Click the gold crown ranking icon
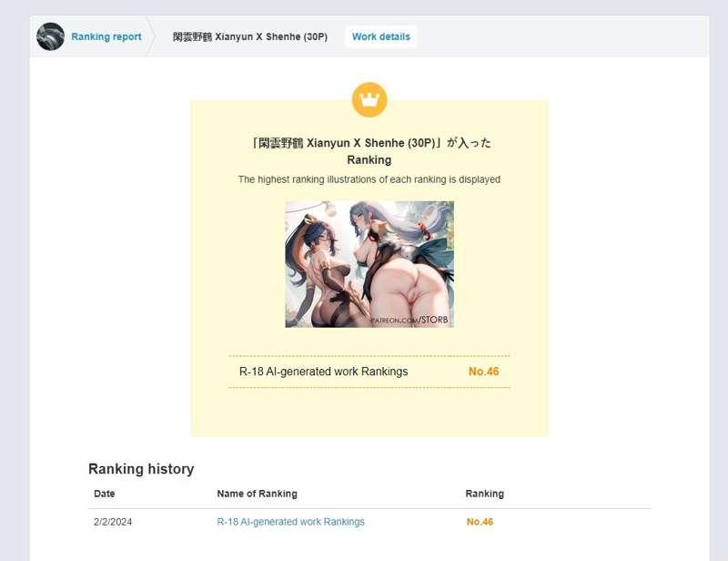 point(369,99)
